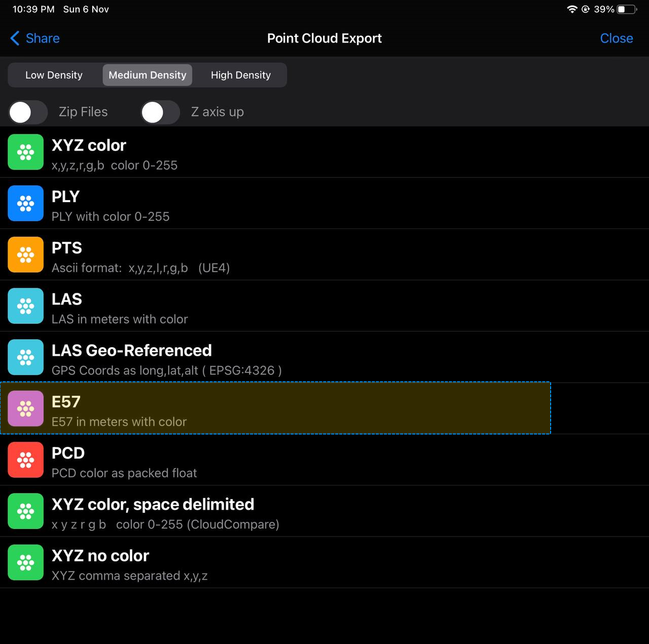
Task: Close the Point Cloud Export dialog
Action: pos(616,39)
